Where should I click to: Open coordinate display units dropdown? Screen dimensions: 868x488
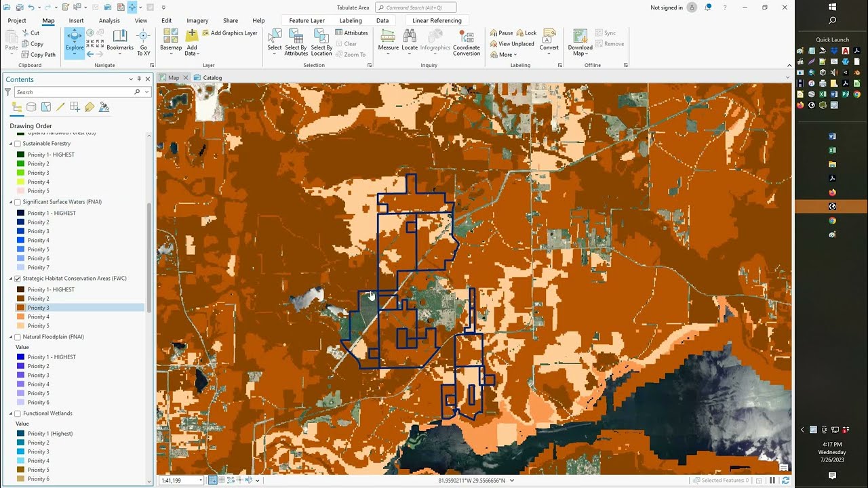pos(511,481)
